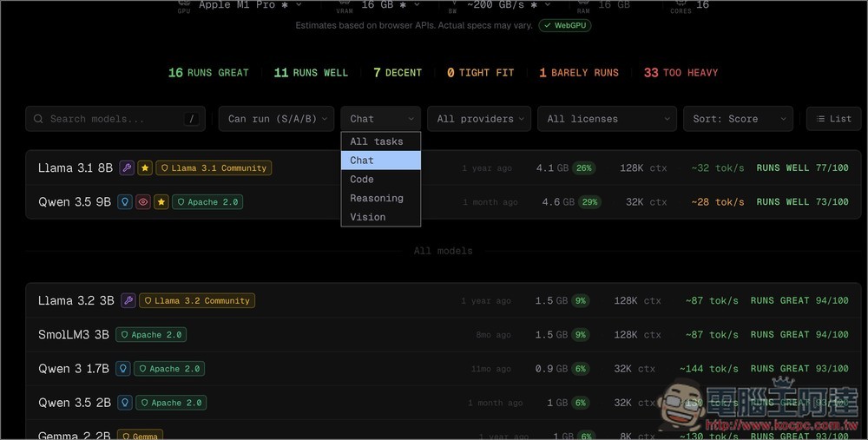The height and width of the screenshot is (440, 868).
Task: Open the All providers dropdown
Action: pyautogui.click(x=479, y=118)
